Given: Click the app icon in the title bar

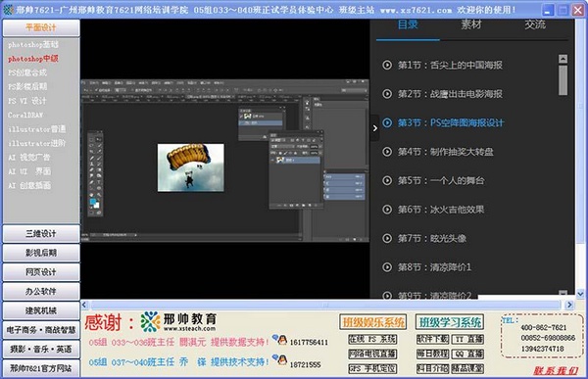Looking at the screenshot, I should click(x=8, y=10).
